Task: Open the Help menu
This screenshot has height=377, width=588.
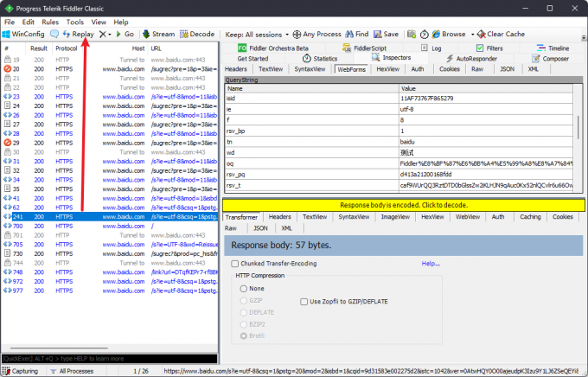Action: coord(121,22)
